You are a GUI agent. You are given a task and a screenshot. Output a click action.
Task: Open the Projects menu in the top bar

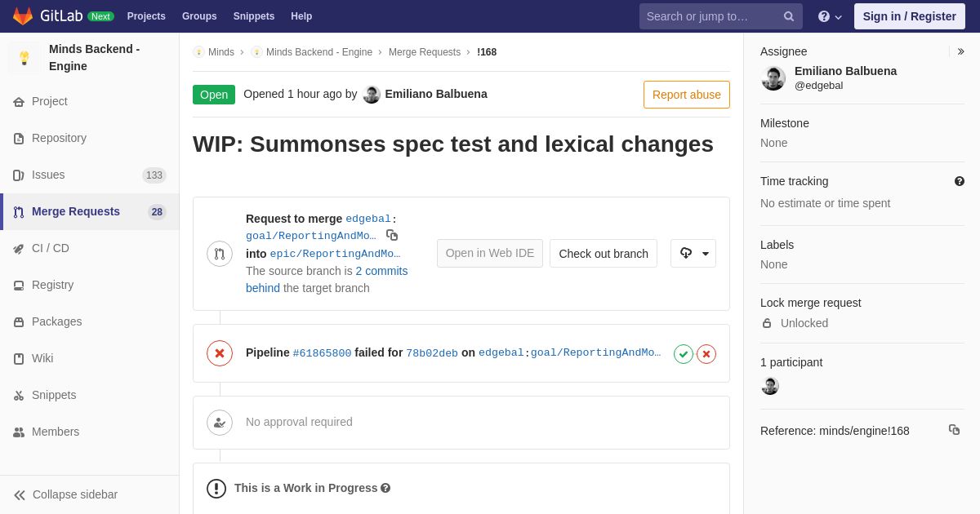146,16
